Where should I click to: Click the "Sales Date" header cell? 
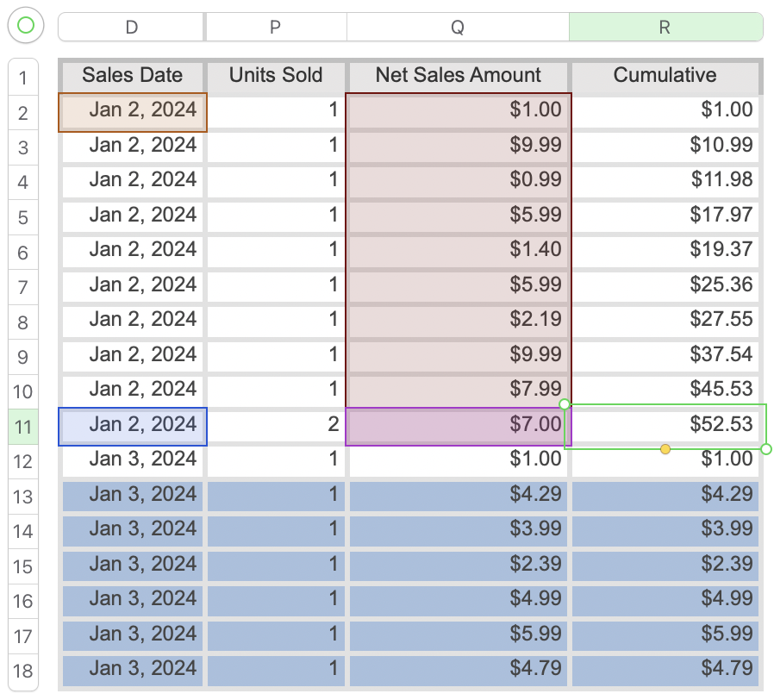(133, 76)
